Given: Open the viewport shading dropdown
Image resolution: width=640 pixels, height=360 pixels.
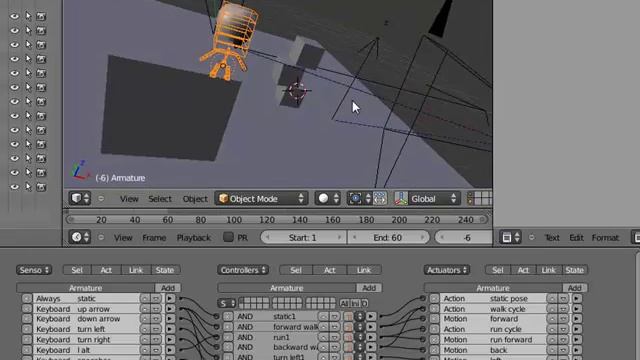Looking at the screenshot, I should [x=327, y=199].
